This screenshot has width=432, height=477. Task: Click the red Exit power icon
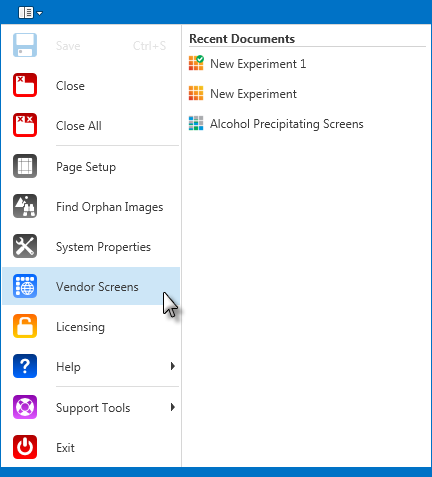click(x=25, y=447)
